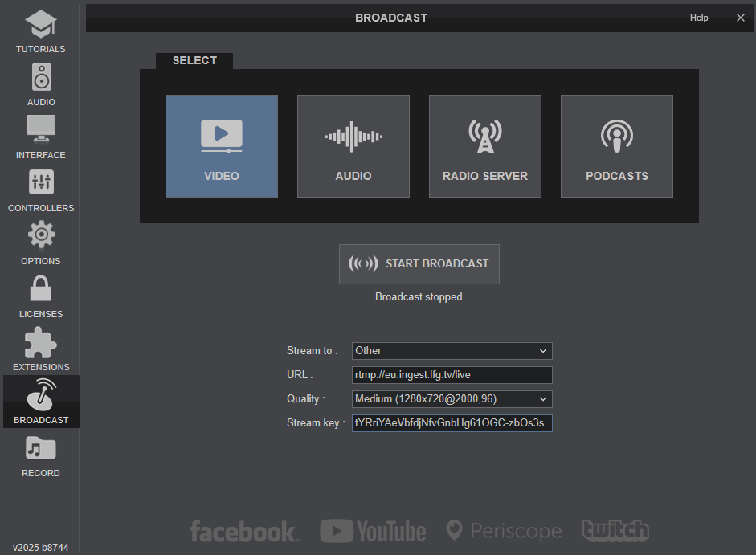Image resolution: width=756 pixels, height=555 pixels.
Task: Select Video broadcast type tile
Action: 222,146
